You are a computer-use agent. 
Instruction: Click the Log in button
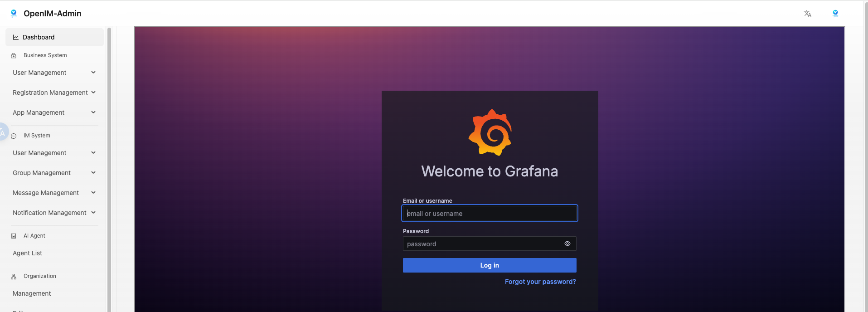pyautogui.click(x=490, y=265)
